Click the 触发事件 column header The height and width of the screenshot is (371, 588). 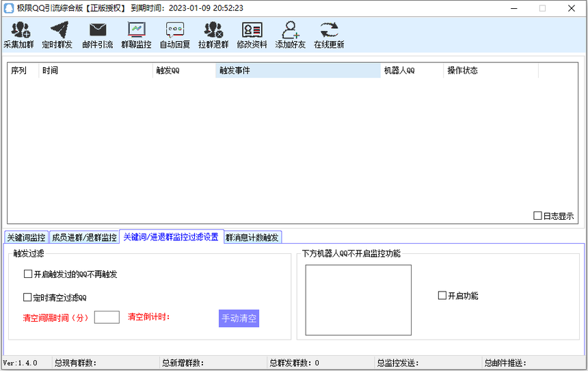coord(298,71)
